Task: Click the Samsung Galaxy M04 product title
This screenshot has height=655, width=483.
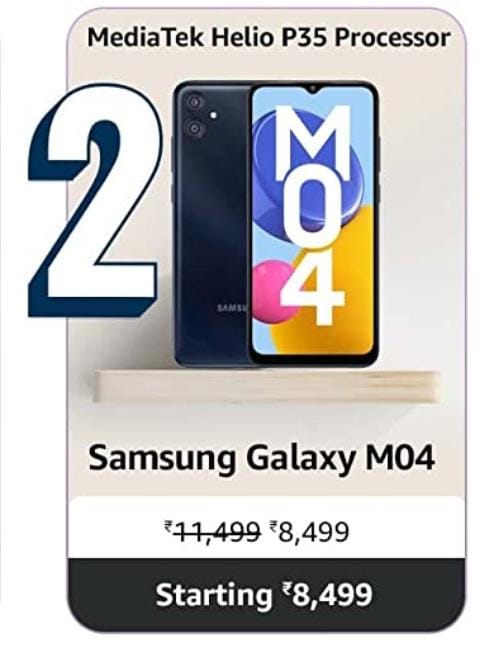Action: coord(261,459)
